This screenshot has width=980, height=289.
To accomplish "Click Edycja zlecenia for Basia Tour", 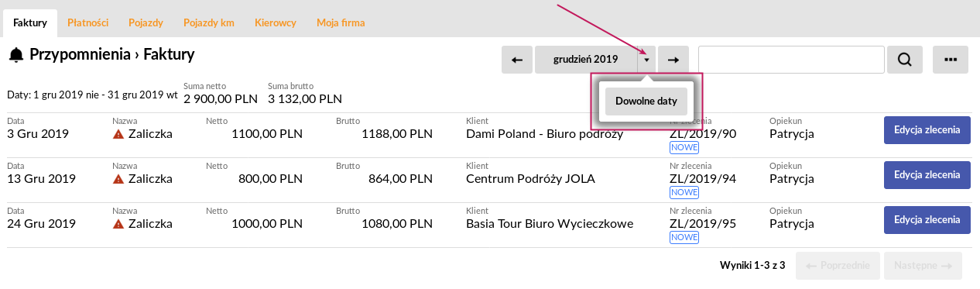I will click(x=927, y=220).
